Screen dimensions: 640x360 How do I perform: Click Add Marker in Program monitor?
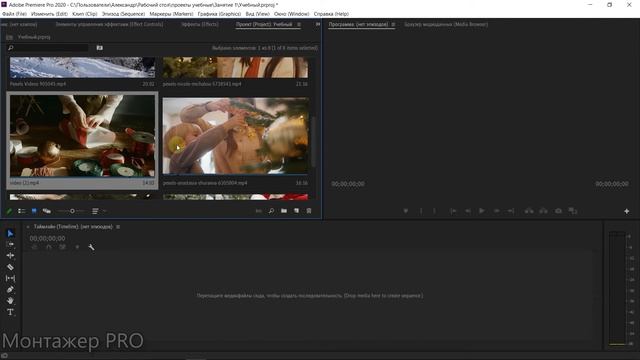pos(406,211)
